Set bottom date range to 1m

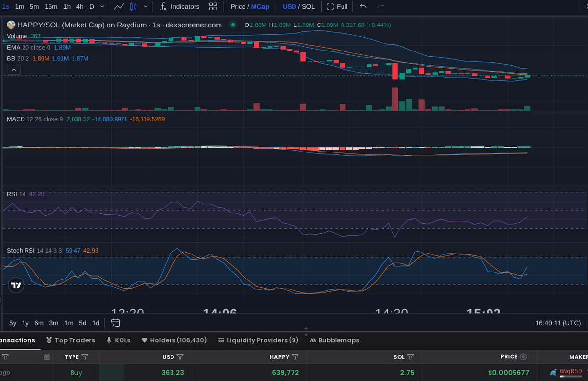[69, 323]
